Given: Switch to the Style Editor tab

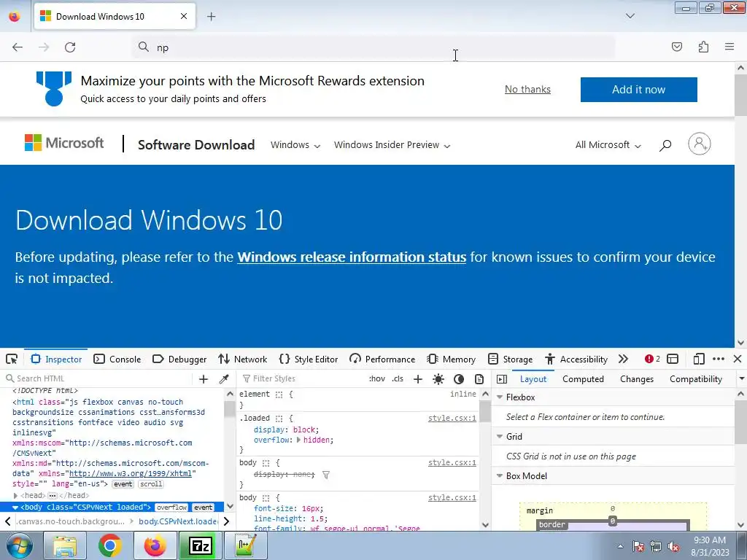Looking at the screenshot, I should coord(309,359).
